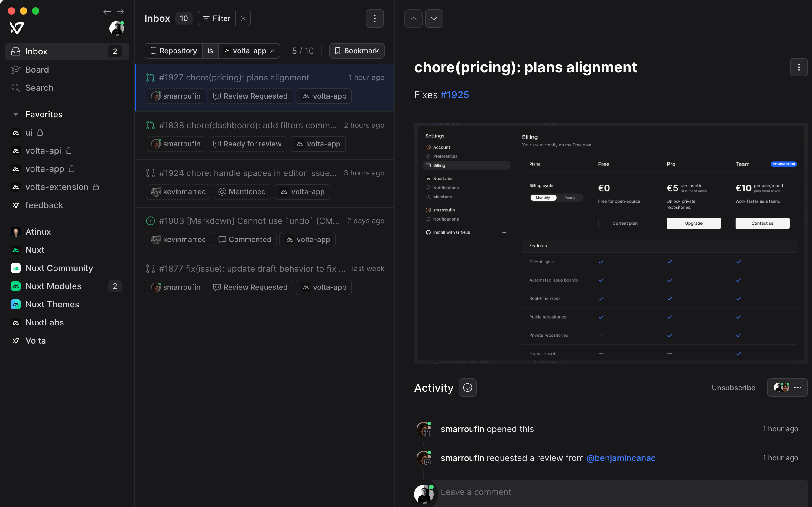The height and width of the screenshot is (507, 812).
Task: Go back with the left arrow
Action: click(107, 12)
